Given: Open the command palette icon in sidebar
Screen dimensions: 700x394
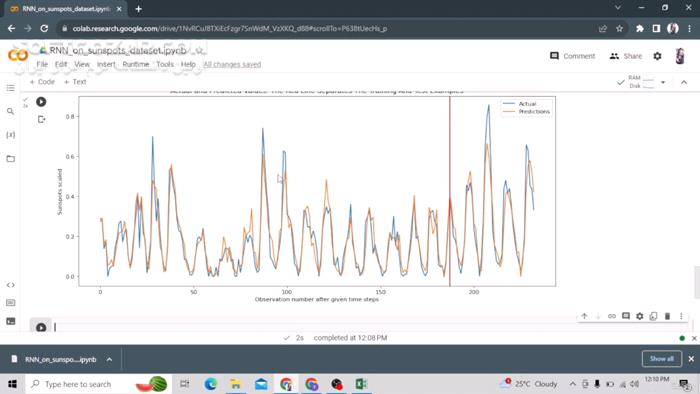Looking at the screenshot, I should pos(11,303).
